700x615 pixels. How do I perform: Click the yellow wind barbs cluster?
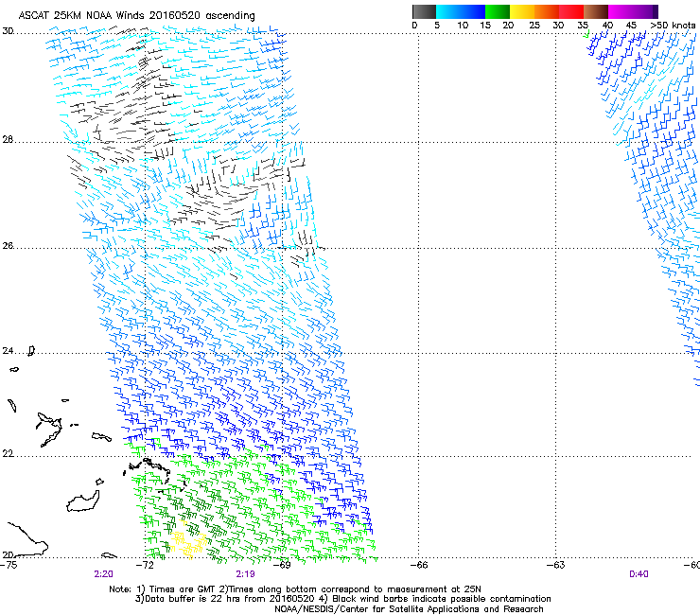click(x=188, y=541)
